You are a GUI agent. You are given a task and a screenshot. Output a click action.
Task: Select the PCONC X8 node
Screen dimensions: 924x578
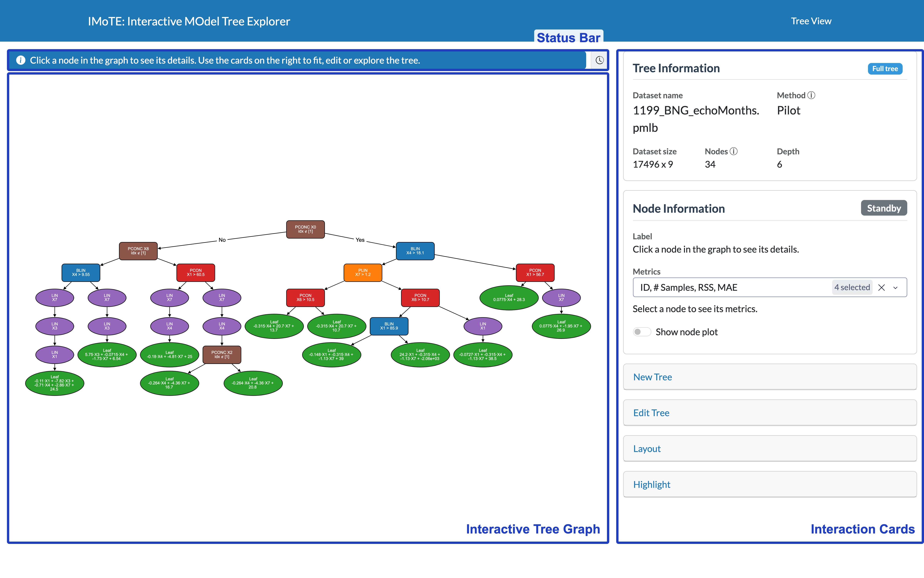pos(138,251)
